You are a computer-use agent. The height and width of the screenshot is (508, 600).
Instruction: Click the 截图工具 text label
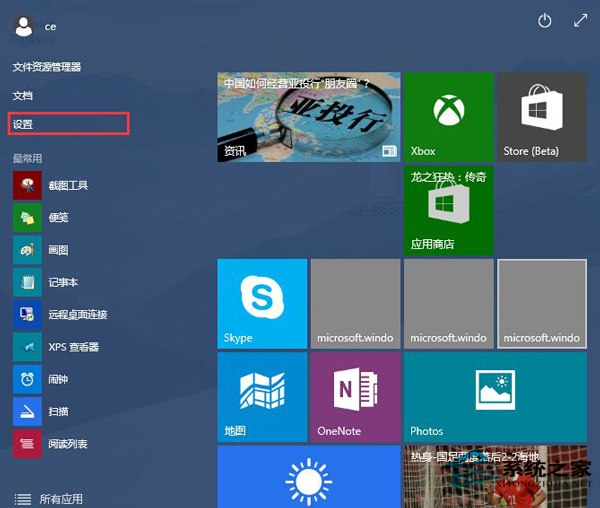(x=68, y=186)
